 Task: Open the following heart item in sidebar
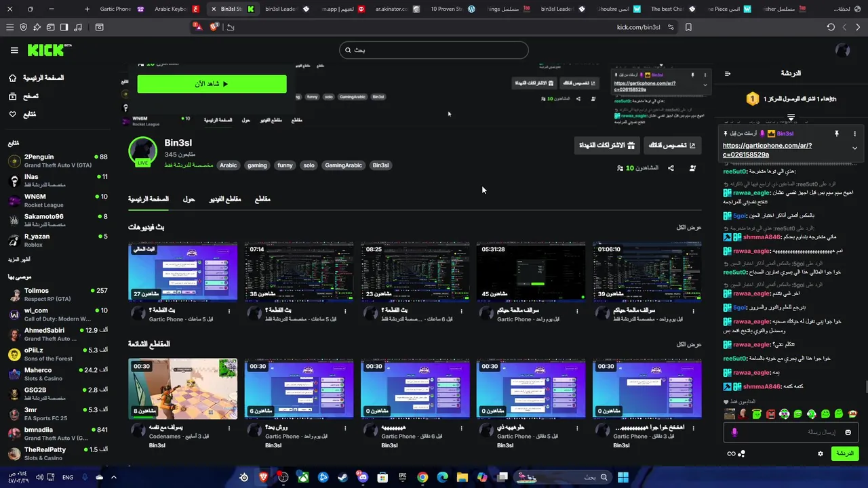tap(22, 114)
